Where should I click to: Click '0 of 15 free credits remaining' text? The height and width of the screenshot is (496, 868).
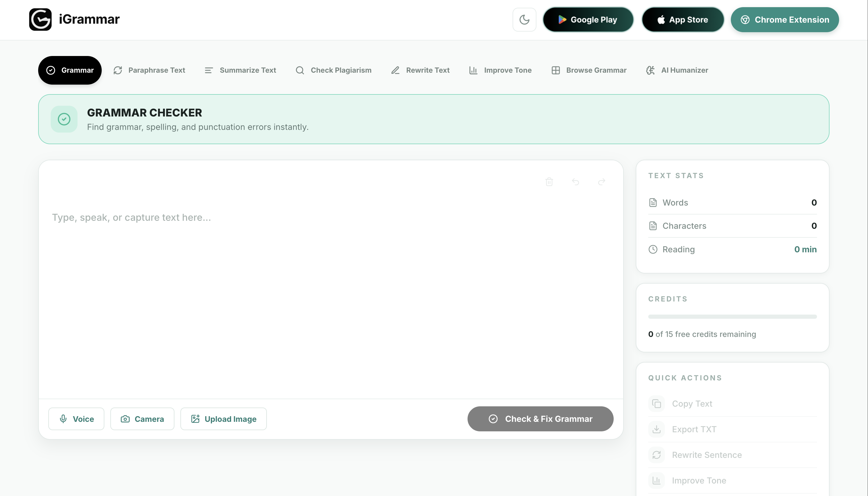click(702, 334)
